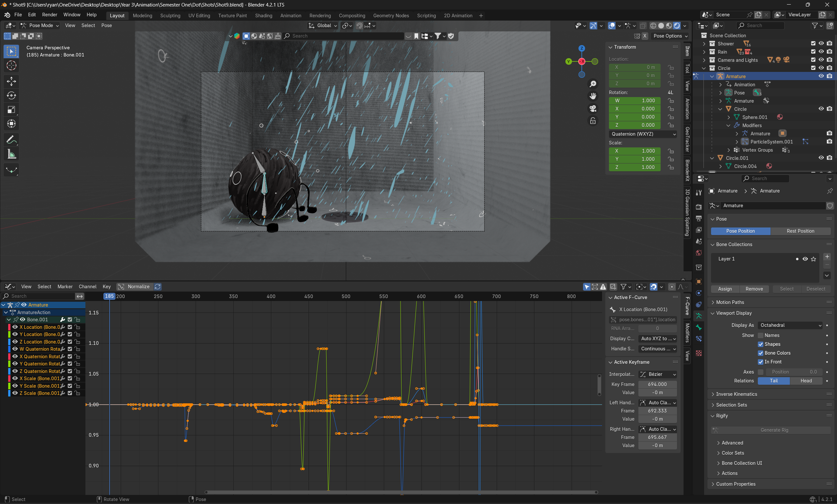The image size is (837, 504).
Task: Select the 3D Cursor tool
Action: click(11, 66)
